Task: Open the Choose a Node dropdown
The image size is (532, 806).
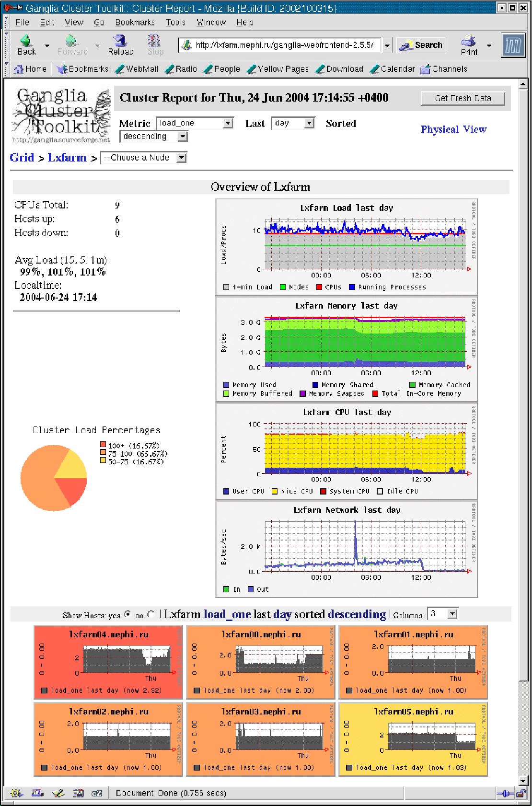Action: point(143,158)
